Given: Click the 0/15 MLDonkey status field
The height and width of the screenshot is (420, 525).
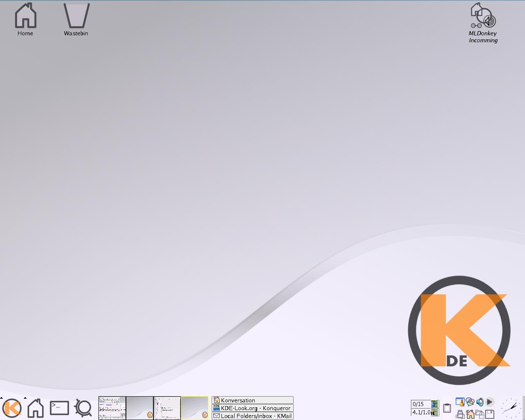Looking at the screenshot, I should 421,404.
